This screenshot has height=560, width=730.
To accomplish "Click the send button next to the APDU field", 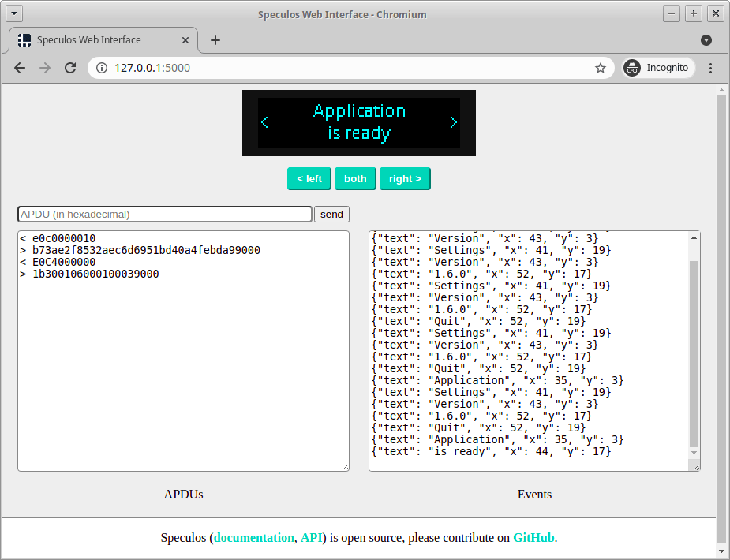I will (331, 214).
